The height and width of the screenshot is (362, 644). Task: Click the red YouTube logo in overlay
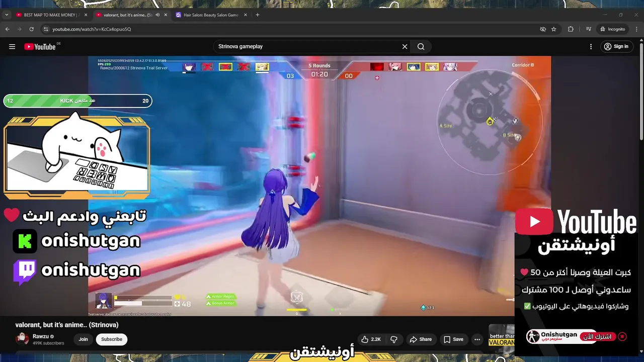coord(534,222)
